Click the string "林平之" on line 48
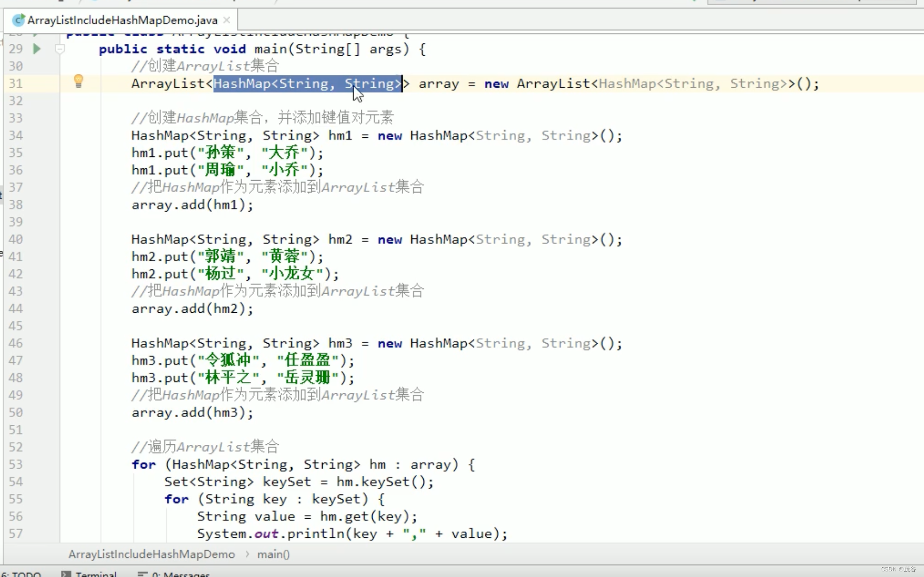924x577 pixels. 228,378
